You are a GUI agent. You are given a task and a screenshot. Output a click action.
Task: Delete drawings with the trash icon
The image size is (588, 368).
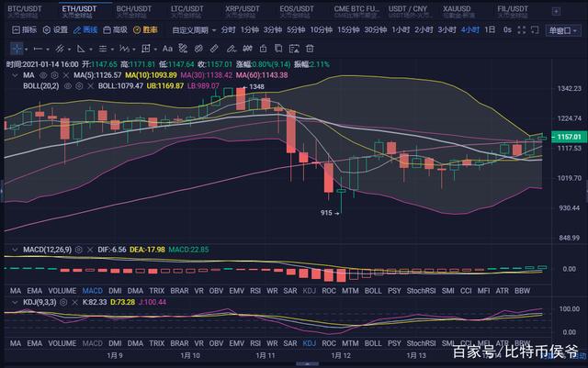click(x=310, y=49)
